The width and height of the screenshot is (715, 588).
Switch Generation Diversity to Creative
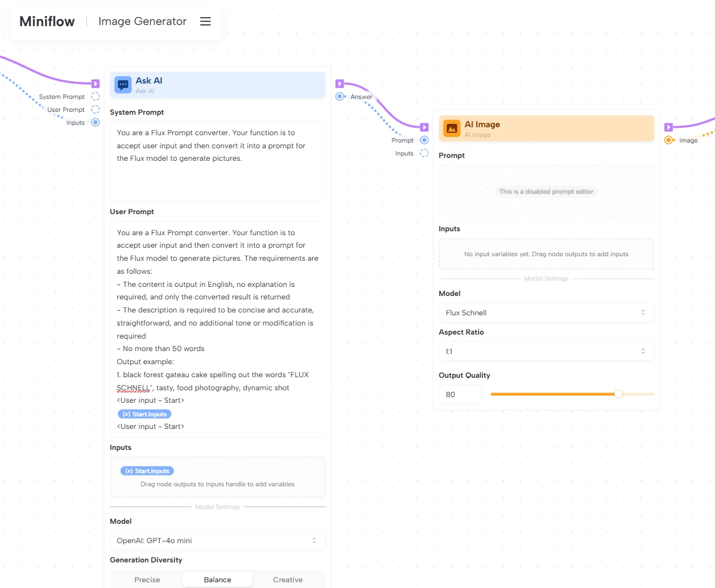click(288, 579)
